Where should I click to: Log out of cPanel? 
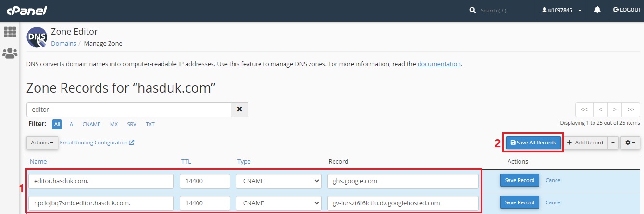pos(627,10)
